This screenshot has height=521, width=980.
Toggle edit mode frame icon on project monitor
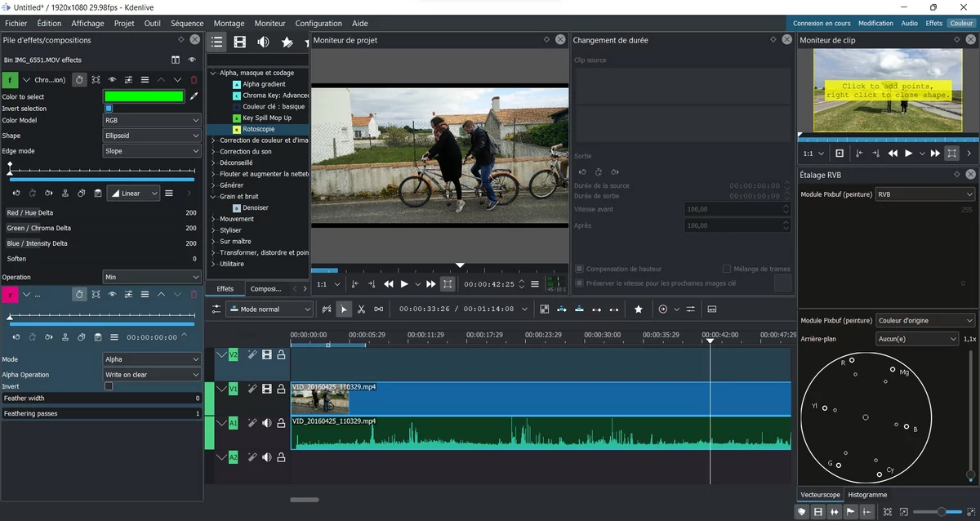coord(448,284)
